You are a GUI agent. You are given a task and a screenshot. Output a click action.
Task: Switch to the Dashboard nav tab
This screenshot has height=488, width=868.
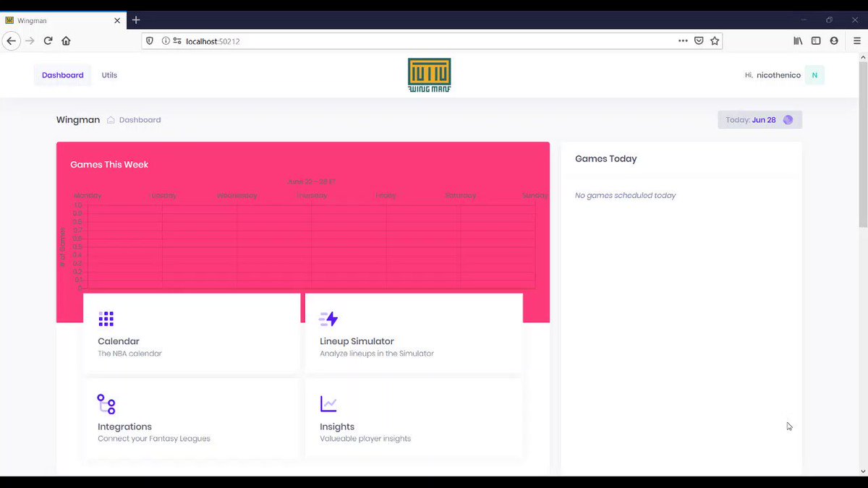(62, 75)
